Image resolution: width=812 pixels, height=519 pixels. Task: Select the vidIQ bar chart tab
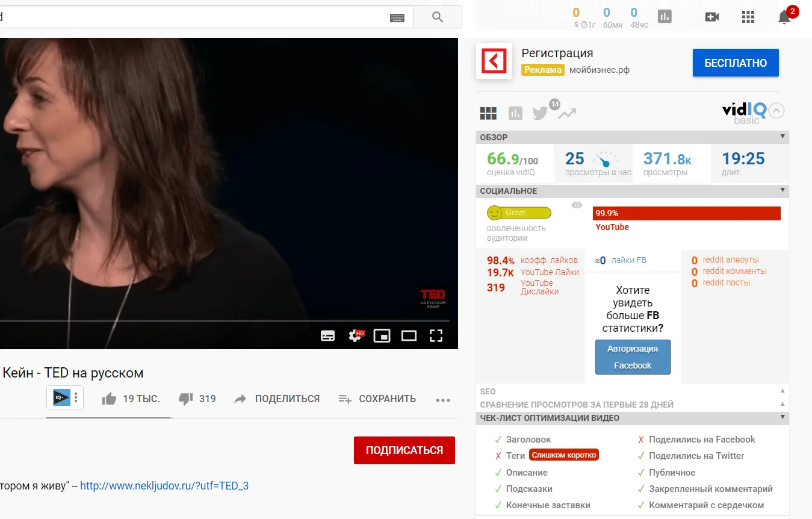pos(515,113)
